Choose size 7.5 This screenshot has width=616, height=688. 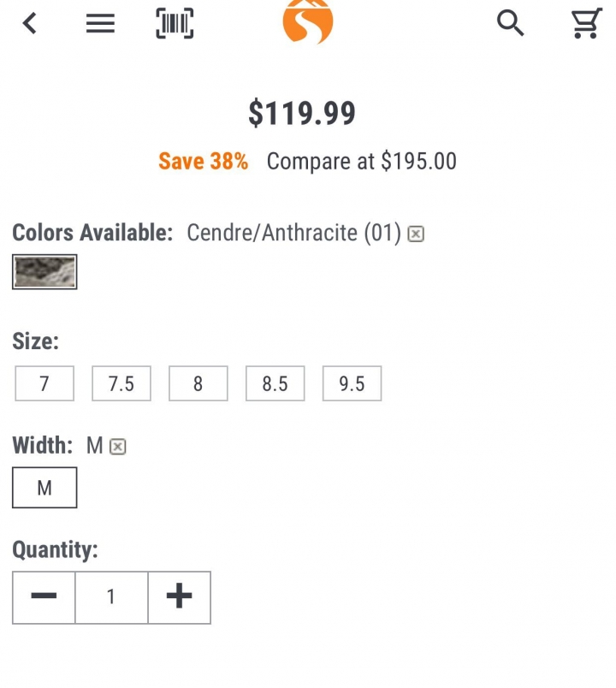(x=121, y=383)
